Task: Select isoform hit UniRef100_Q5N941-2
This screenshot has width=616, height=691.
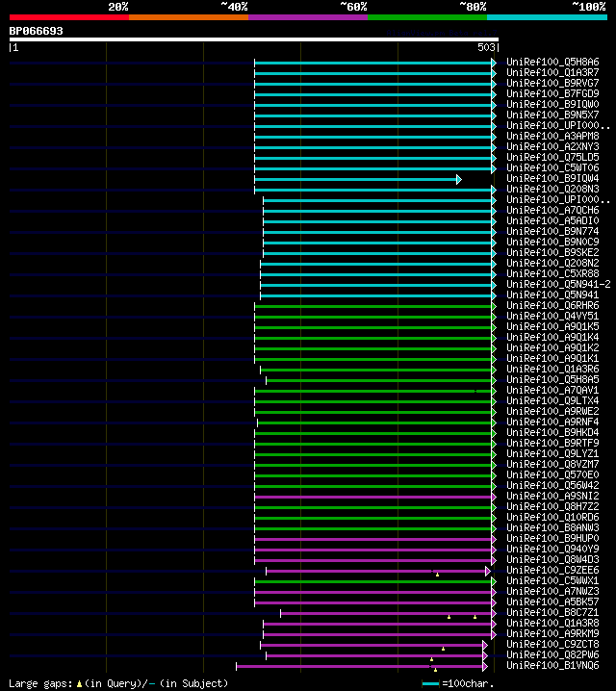Action: [558, 284]
